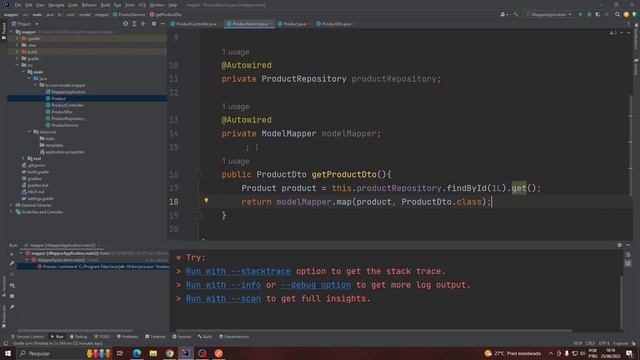Click Run with Coverage icon in top toolbar
Image resolution: width=640 pixels, height=360 pixels.
tap(598, 14)
